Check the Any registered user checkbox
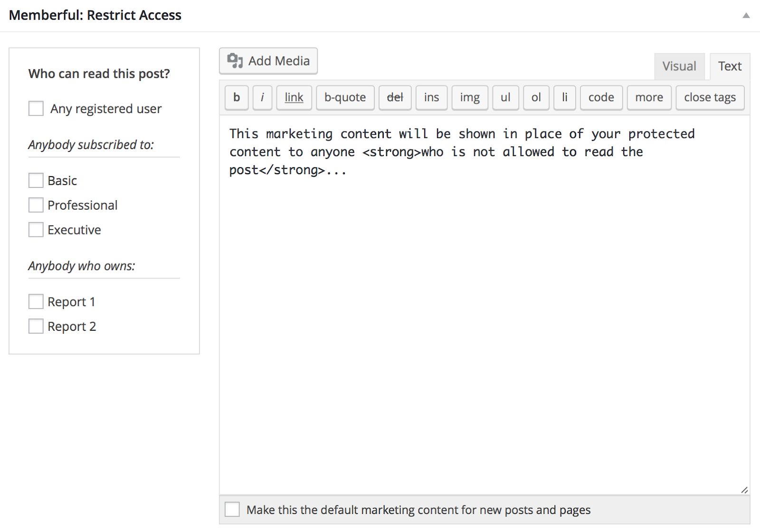This screenshot has height=532, width=760. point(36,108)
